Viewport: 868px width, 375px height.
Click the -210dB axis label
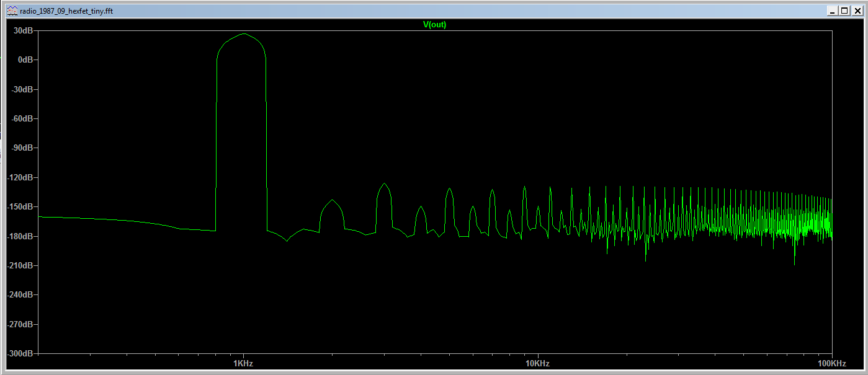tap(20, 265)
